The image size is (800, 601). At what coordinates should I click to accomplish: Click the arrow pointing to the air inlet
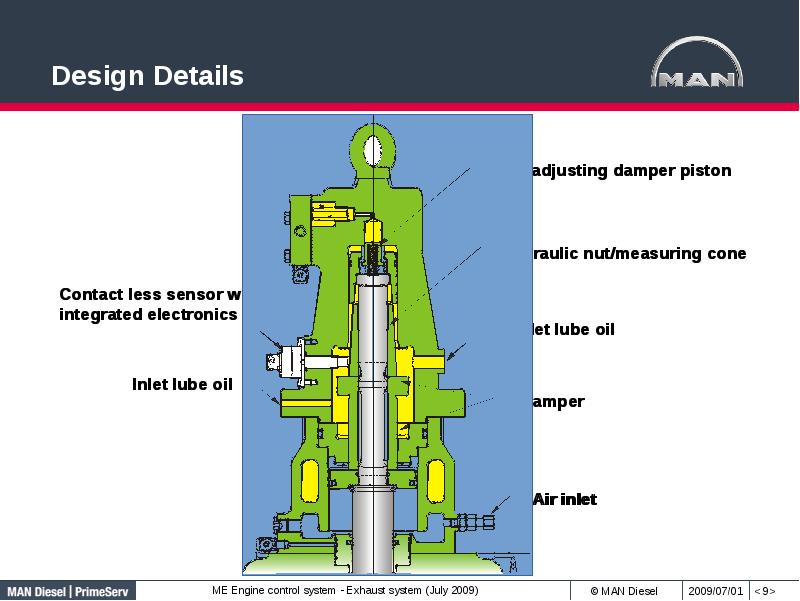pos(500,507)
